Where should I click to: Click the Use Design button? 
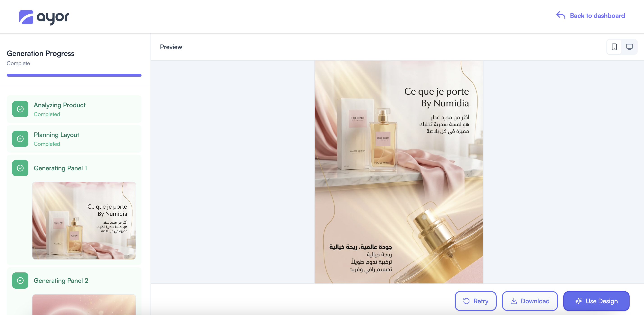[596, 301]
